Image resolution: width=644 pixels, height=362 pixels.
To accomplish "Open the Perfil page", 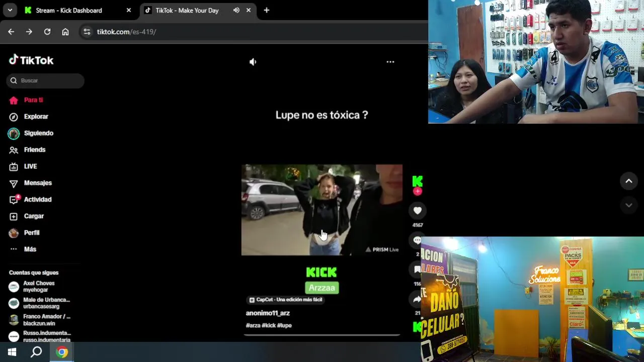I will pyautogui.click(x=32, y=233).
